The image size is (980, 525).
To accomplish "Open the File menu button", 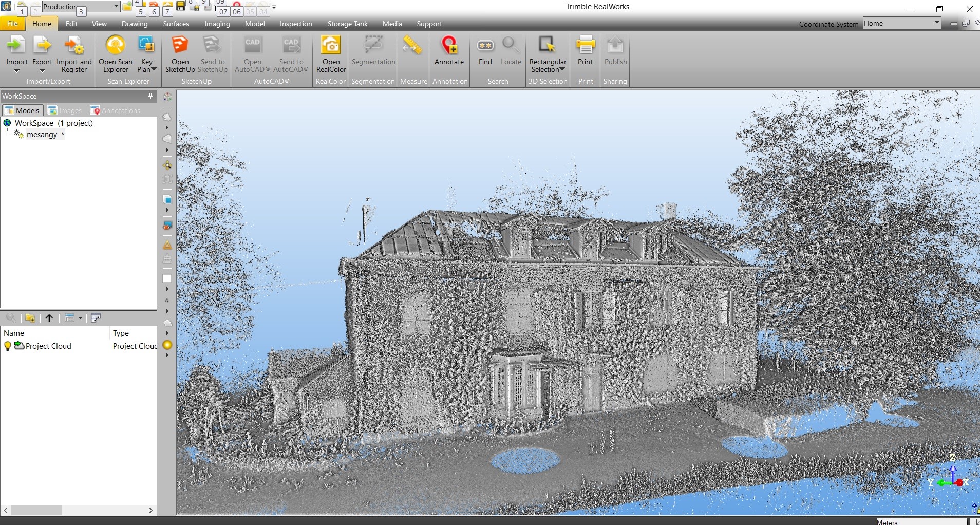I will click(12, 24).
